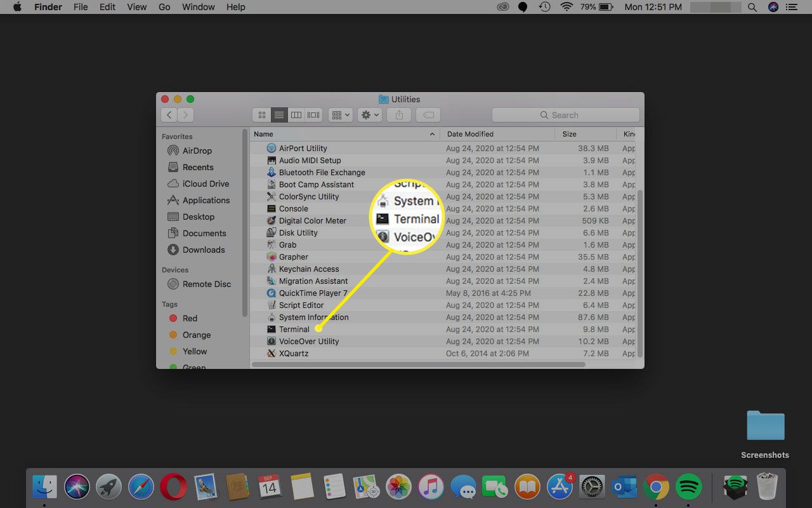The height and width of the screenshot is (508, 812).
Task: Select Script Editor in the list
Action: [443, 305]
